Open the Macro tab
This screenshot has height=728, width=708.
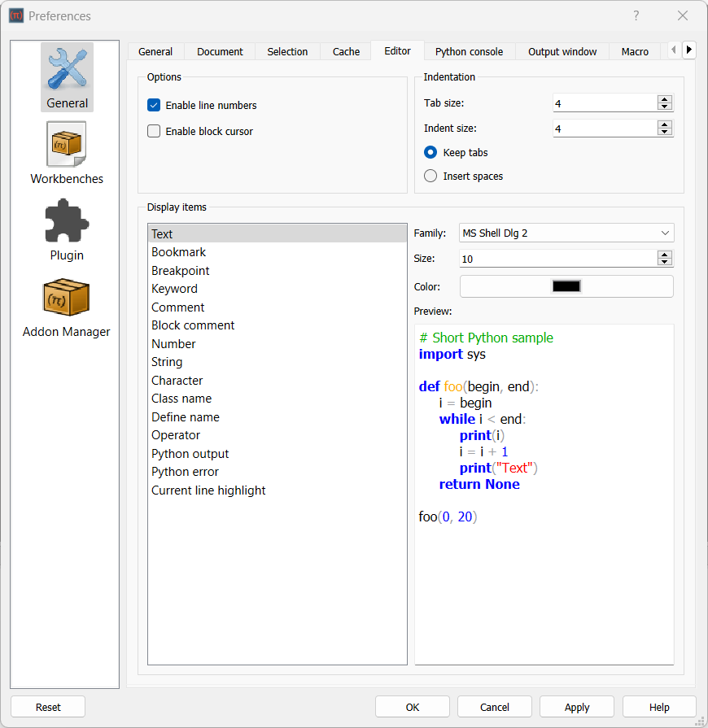pyautogui.click(x=635, y=50)
